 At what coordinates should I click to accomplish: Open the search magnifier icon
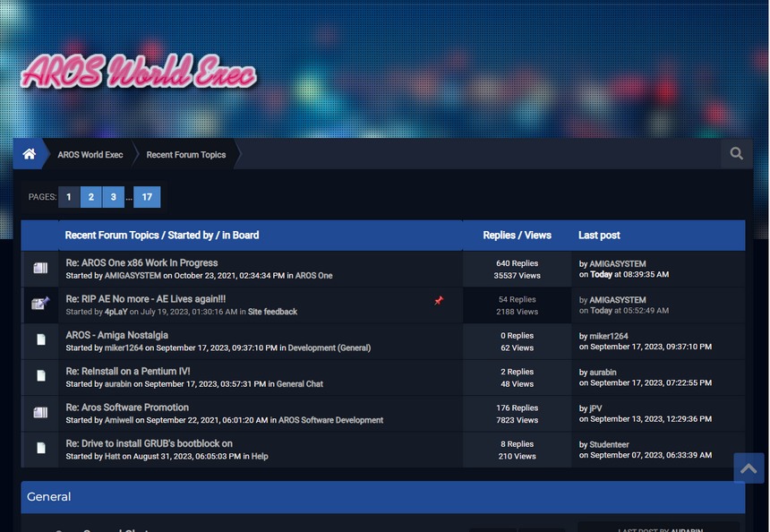pos(736,154)
